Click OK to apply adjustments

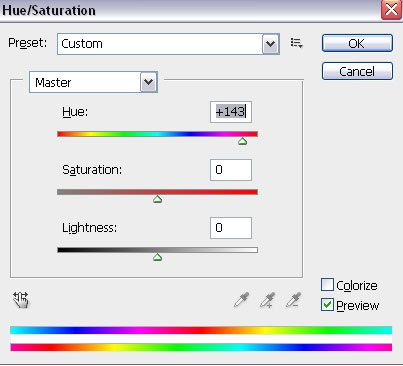coord(357,43)
